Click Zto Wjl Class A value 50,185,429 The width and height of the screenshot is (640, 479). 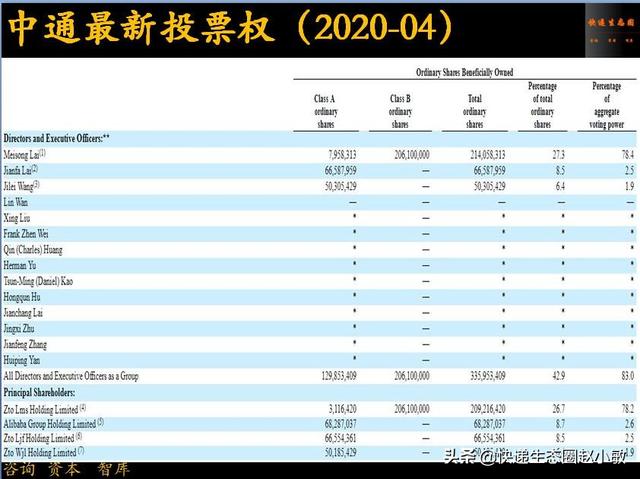(x=340, y=453)
